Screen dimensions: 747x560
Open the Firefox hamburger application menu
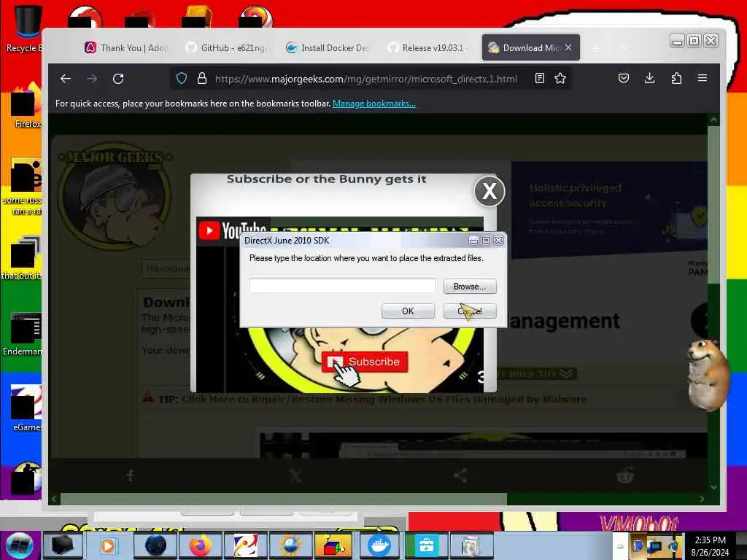703,78
